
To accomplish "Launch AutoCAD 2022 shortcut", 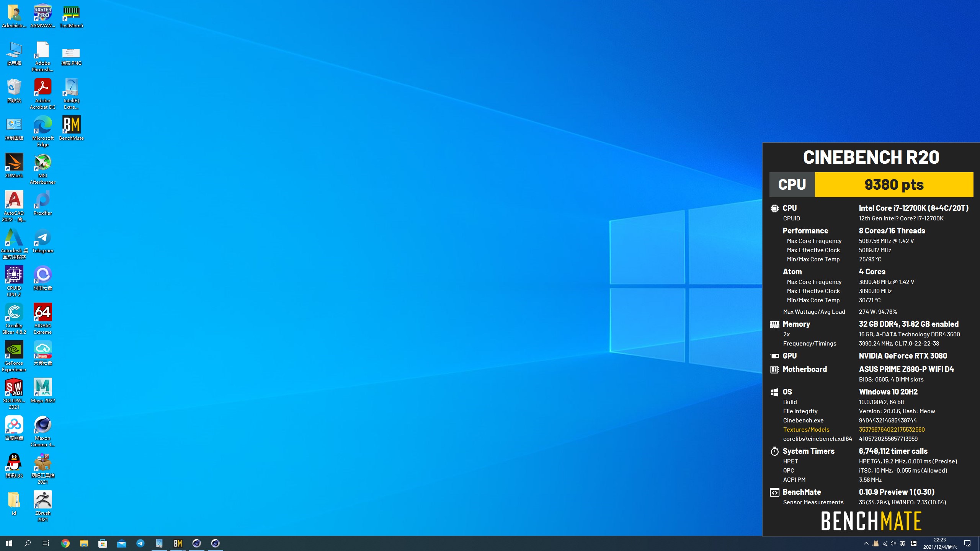I will pyautogui.click(x=14, y=207).
